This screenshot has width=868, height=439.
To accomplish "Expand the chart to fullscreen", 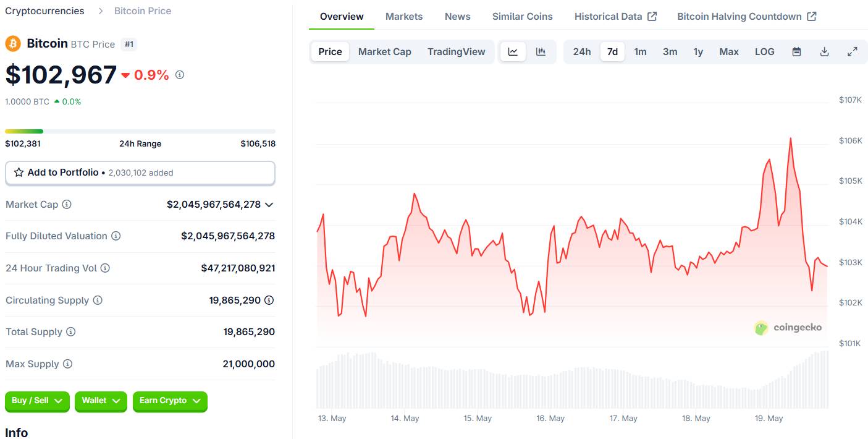I will pos(852,52).
